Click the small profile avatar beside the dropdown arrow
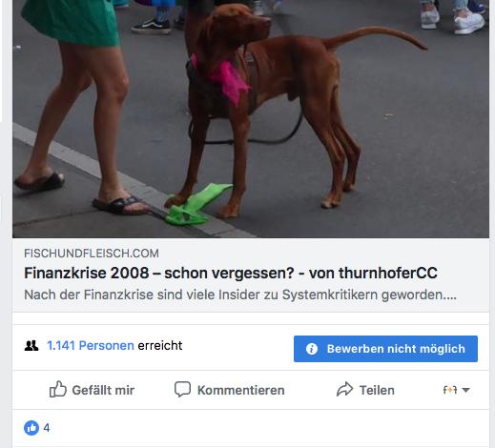 point(450,390)
